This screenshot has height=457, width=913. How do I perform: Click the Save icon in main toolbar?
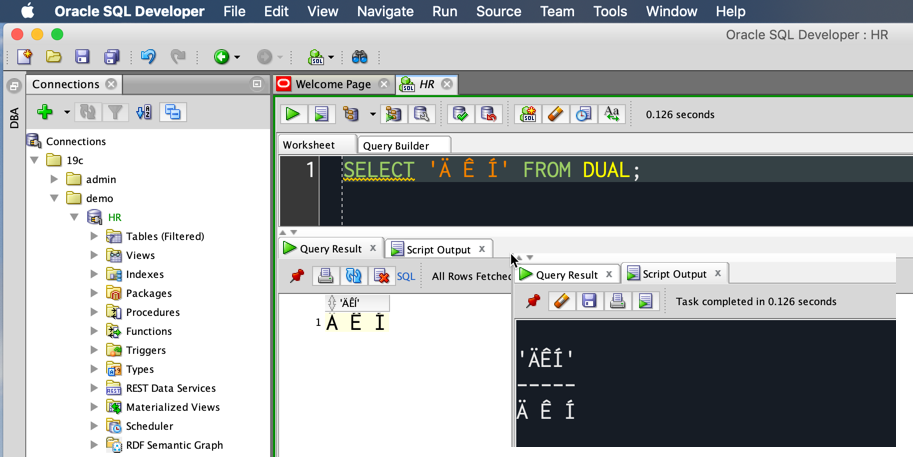tap(82, 56)
